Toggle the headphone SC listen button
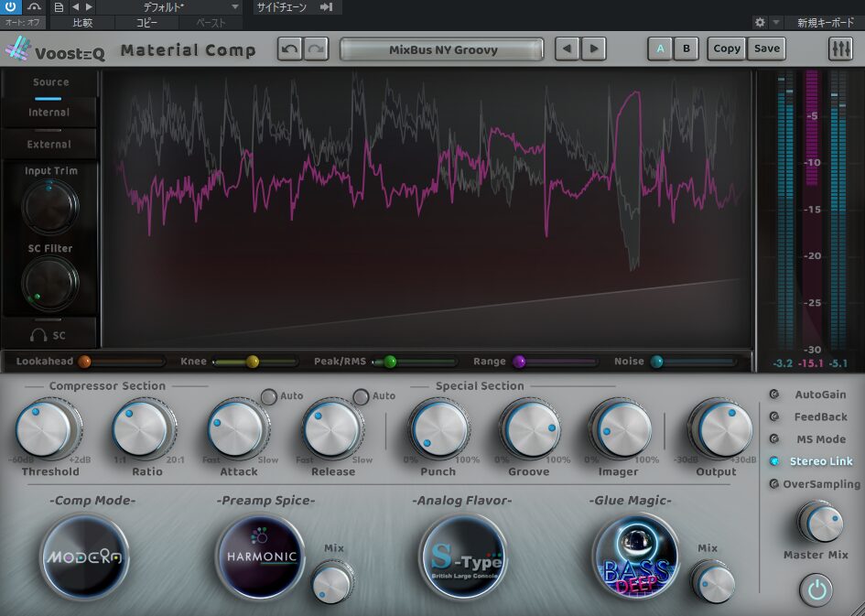This screenshot has height=616, width=865. pyautogui.click(x=49, y=336)
